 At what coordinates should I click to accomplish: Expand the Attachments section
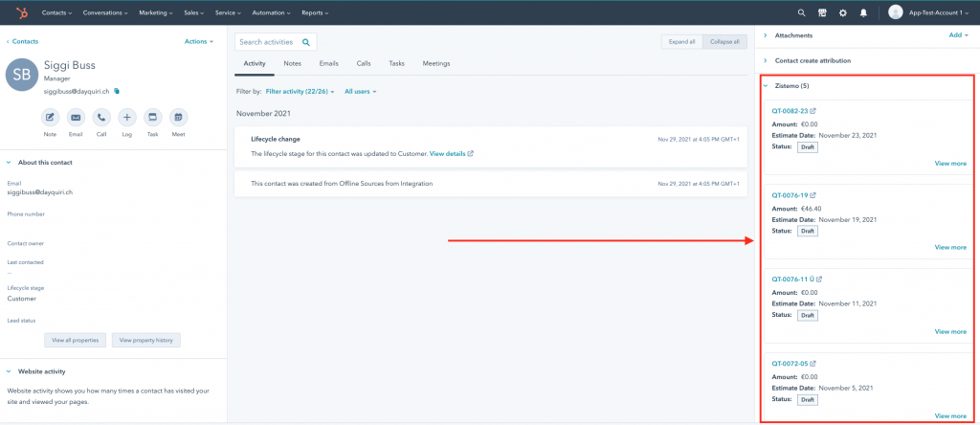pyautogui.click(x=765, y=35)
